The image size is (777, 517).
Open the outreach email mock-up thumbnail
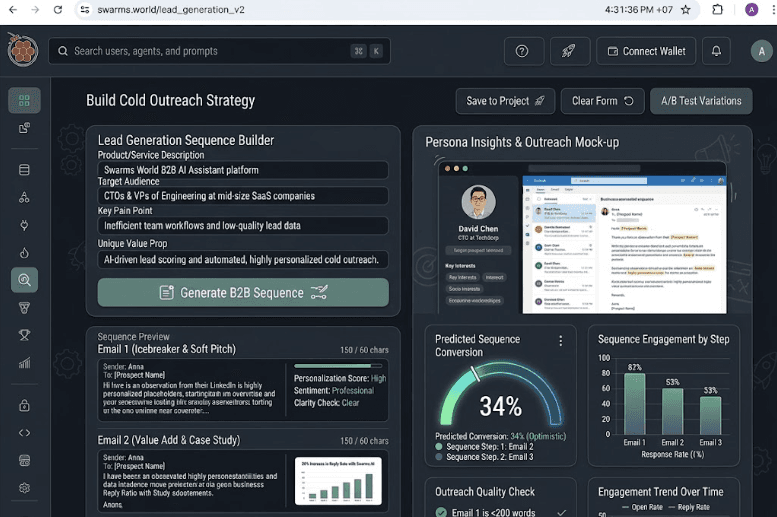pos(624,244)
